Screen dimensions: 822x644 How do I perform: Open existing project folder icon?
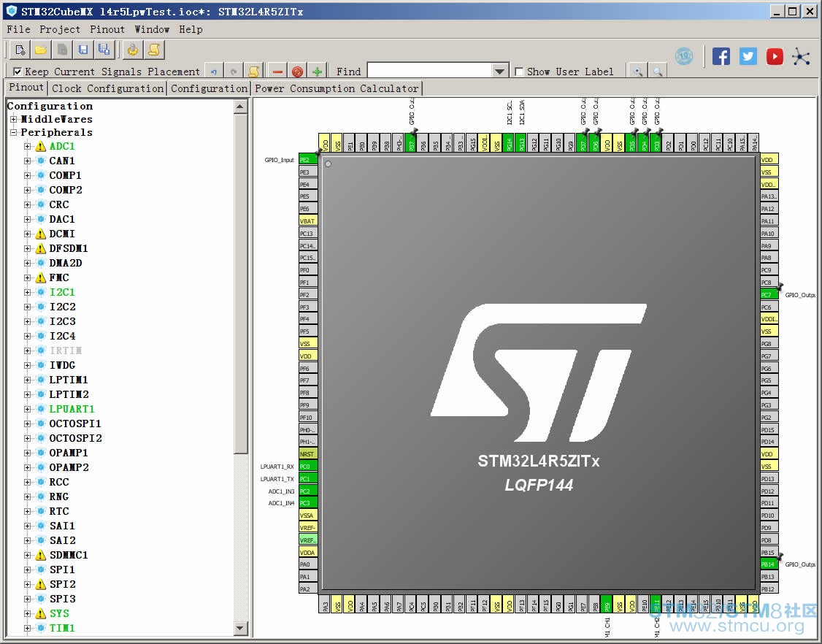40,50
